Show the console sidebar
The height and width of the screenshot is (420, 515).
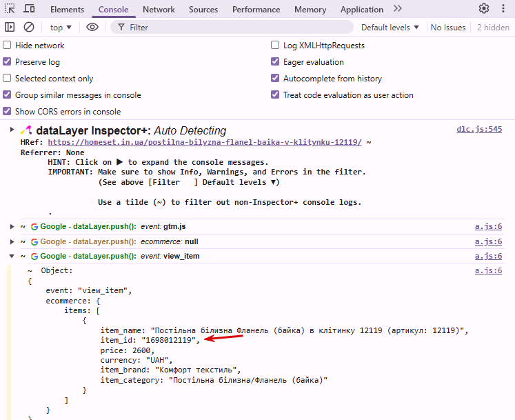coord(10,28)
